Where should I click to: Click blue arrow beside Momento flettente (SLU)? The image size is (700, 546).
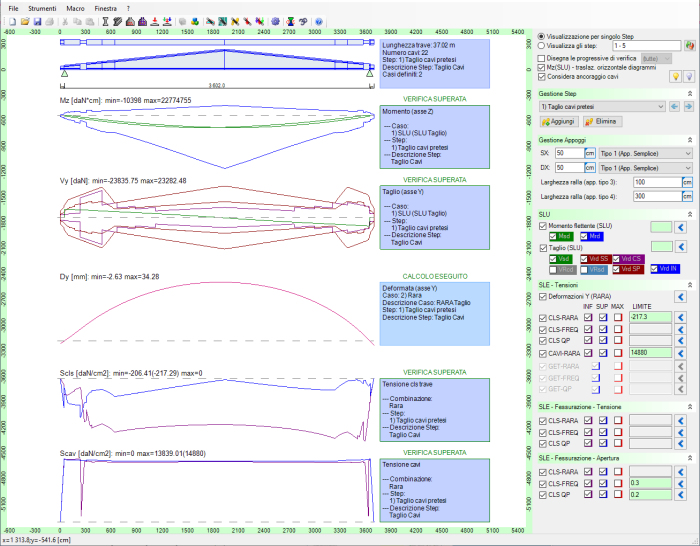(x=681, y=227)
